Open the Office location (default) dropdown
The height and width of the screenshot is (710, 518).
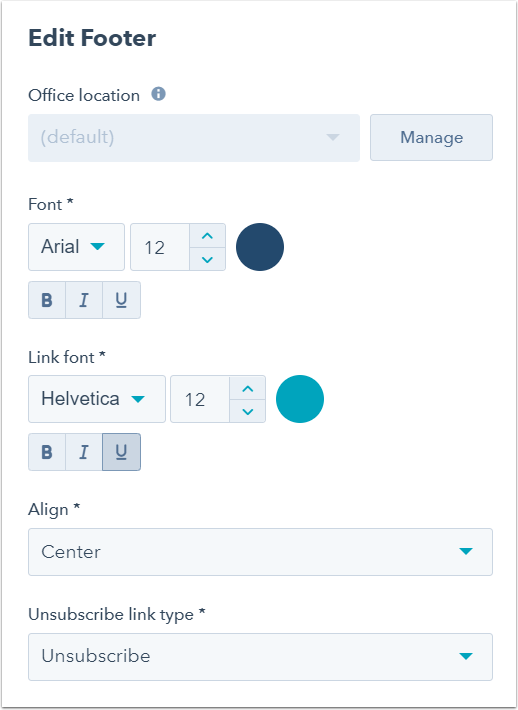click(194, 138)
